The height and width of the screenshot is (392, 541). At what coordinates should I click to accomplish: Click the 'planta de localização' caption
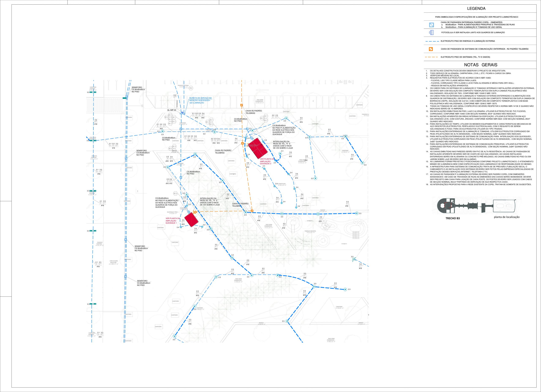coord(507,217)
